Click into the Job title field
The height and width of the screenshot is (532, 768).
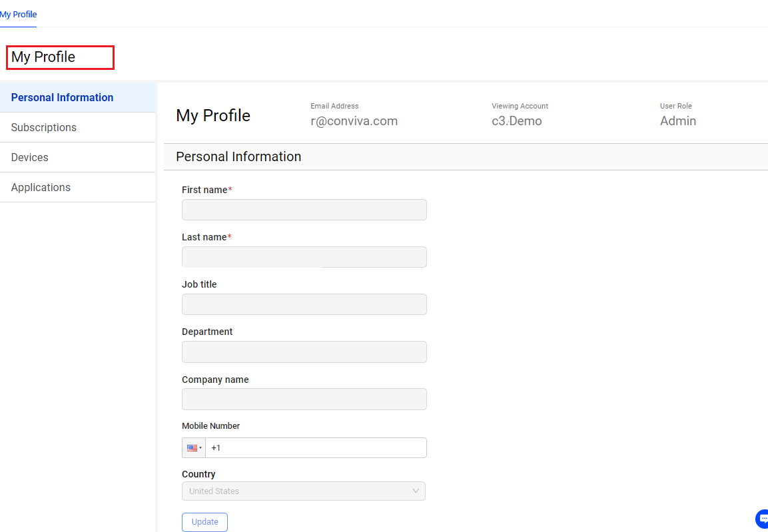pos(304,304)
